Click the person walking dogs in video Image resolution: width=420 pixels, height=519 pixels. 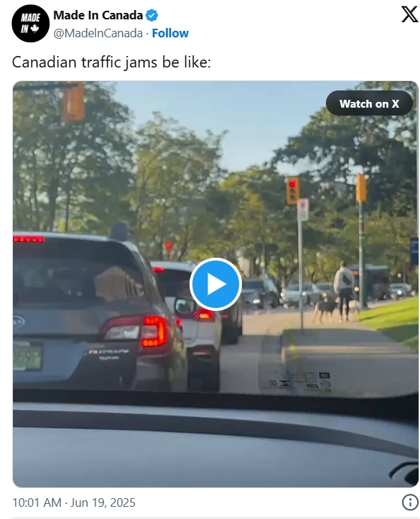pyautogui.click(x=344, y=291)
